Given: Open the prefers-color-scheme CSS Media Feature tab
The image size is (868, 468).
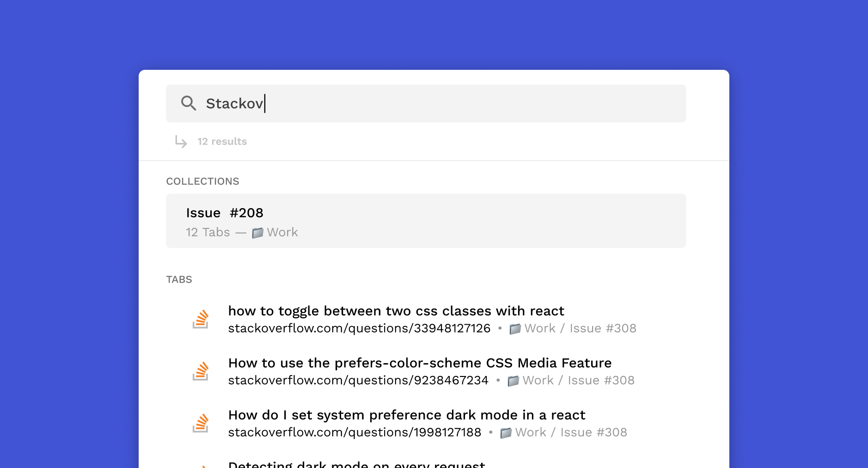Looking at the screenshot, I should pos(420,363).
